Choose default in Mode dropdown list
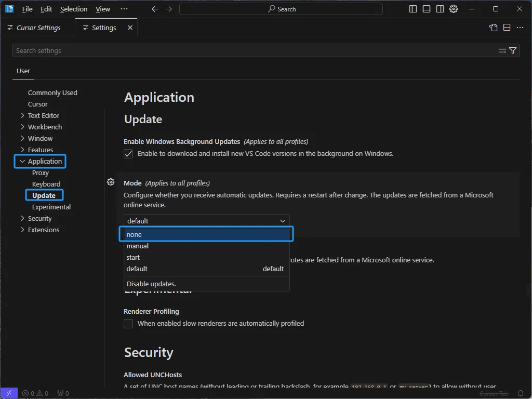532x399 pixels. (x=207, y=269)
